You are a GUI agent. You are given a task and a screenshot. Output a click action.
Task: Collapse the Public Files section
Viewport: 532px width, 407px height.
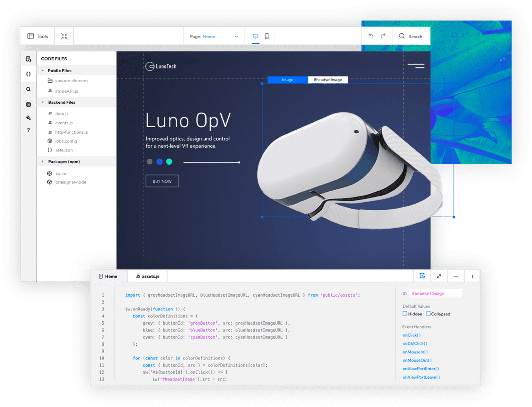(43, 71)
